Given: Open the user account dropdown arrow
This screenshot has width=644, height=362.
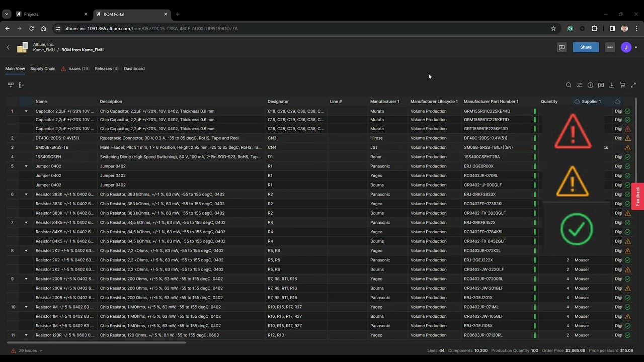Looking at the screenshot, I should pyautogui.click(x=636, y=48).
